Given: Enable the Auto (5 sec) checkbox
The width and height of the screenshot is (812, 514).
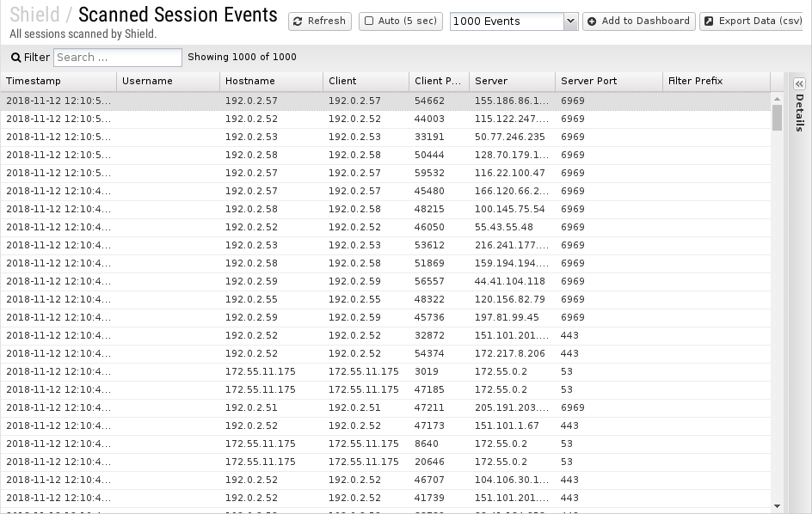Looking at the screenshot, I should click(x=369, y=21).
